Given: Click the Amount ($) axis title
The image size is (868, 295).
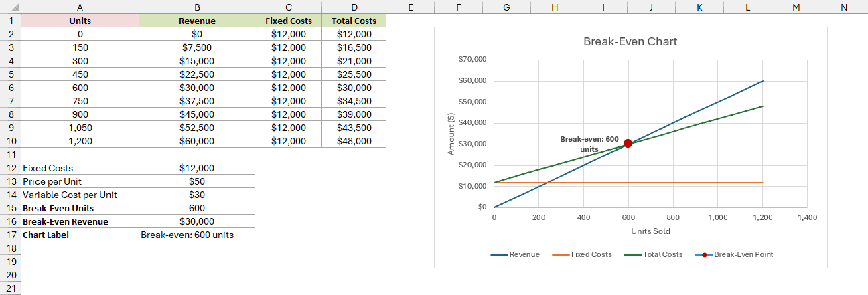Looking at the screenshot, I should [451, 132].
